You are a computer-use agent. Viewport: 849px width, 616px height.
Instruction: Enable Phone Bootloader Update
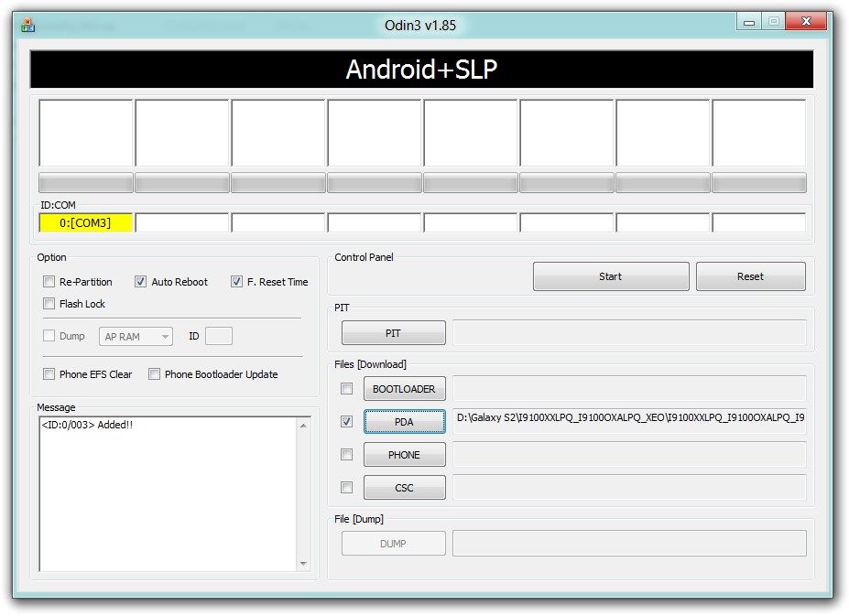[154, 374]
